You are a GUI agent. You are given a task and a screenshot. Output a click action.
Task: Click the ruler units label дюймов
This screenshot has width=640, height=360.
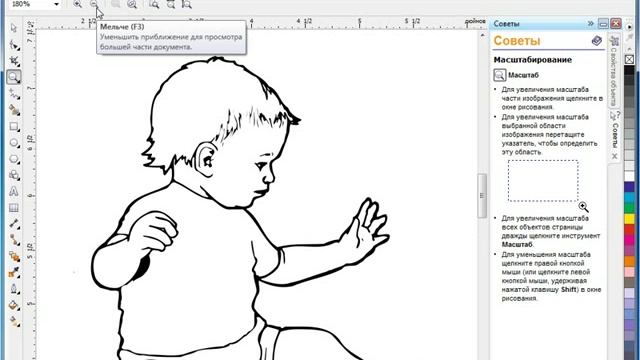(475, 21)
